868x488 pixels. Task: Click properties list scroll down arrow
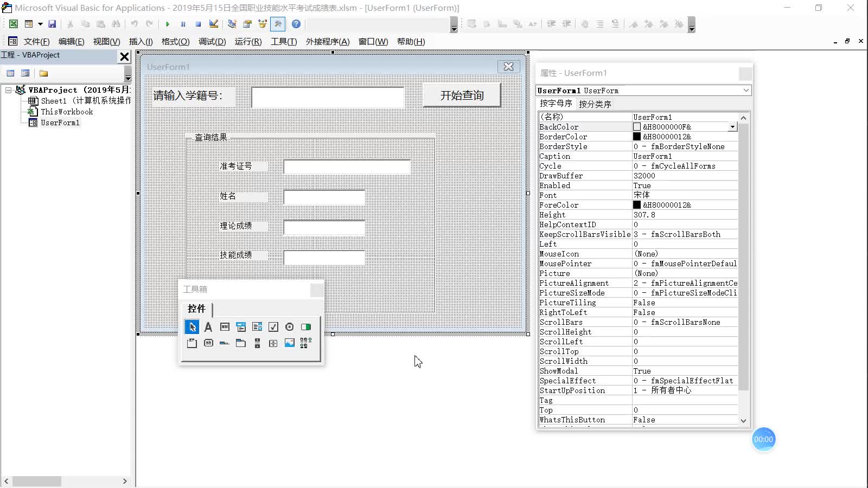coord(743,421)
